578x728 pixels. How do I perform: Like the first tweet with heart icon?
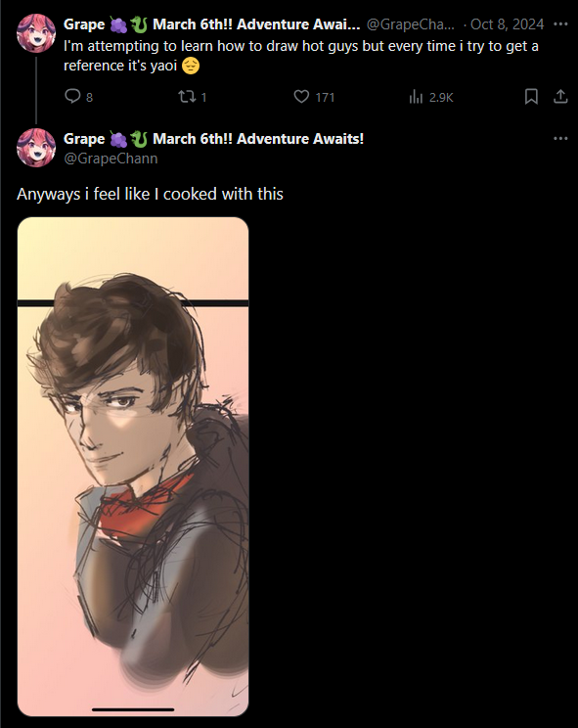pyautogui.click(x=301, y=97)
